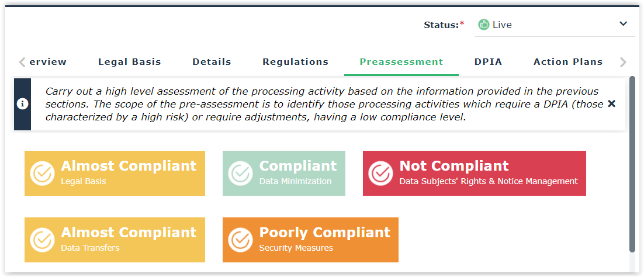The width and height of the screenshot is (644, 277).
Task: Click the Legal Basis checkmark icon
Action: click(42, 173)
